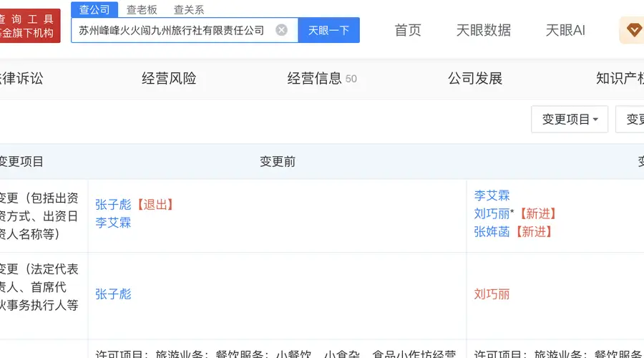Select the 查公司 search tab
644x358 pixels.
(94, 9)
